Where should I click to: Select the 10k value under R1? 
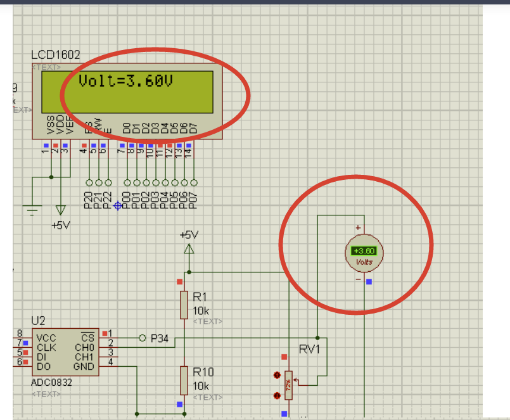[x=201, y=311]
